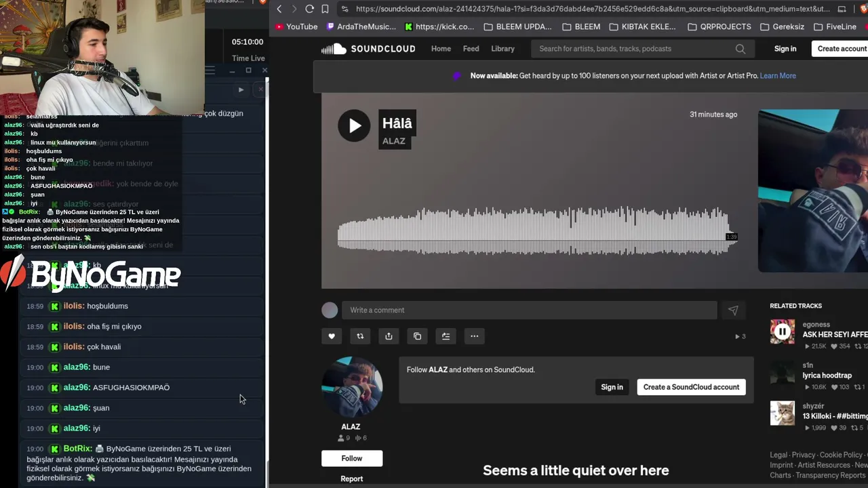Open the Legal footer link
Image resolution: width=868 pixels, height=488 pixels.
(x=778, y=455)
